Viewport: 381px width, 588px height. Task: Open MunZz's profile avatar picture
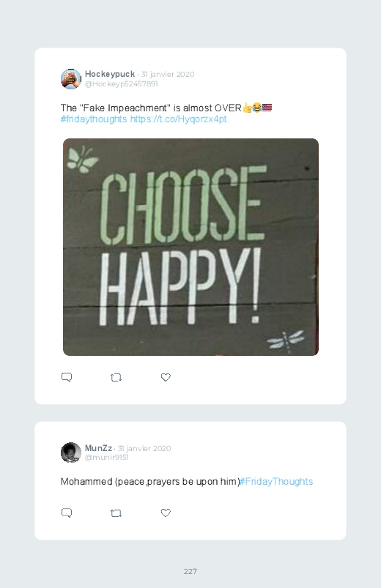[71, 453]
